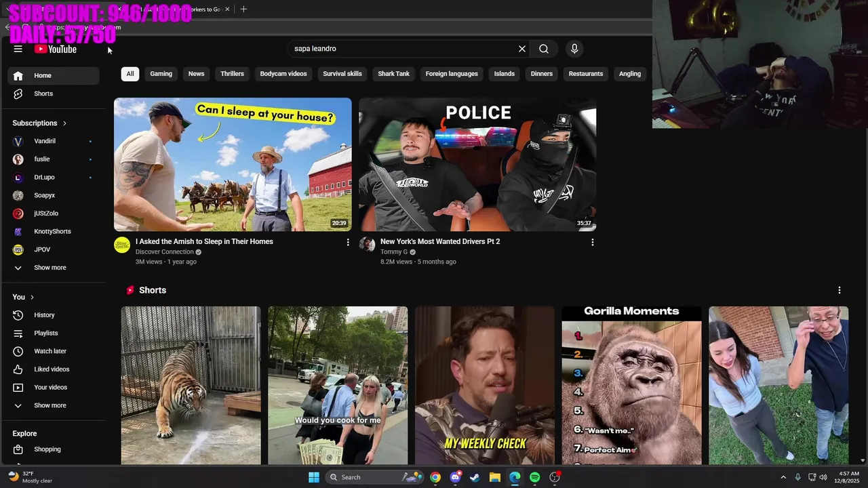Play the Amish sleep video thumbnail

coord(233,165)
